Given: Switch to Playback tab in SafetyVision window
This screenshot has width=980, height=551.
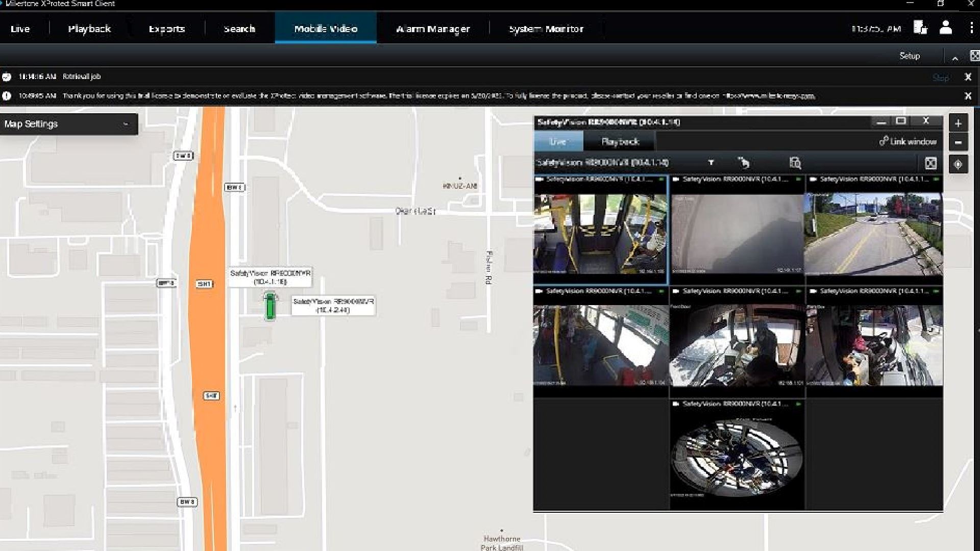Looking at the screenshot, I should 620,141.
